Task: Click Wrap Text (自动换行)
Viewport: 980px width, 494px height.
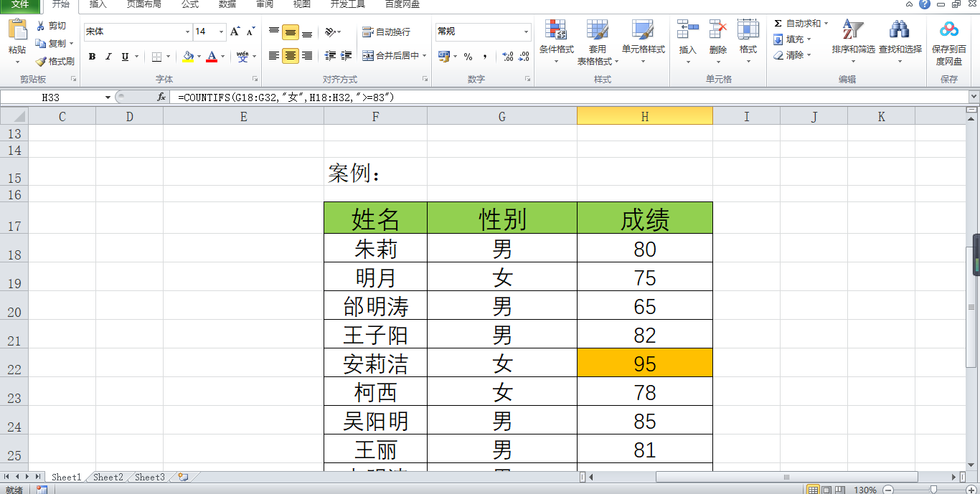Action: (x=387, y=32)
